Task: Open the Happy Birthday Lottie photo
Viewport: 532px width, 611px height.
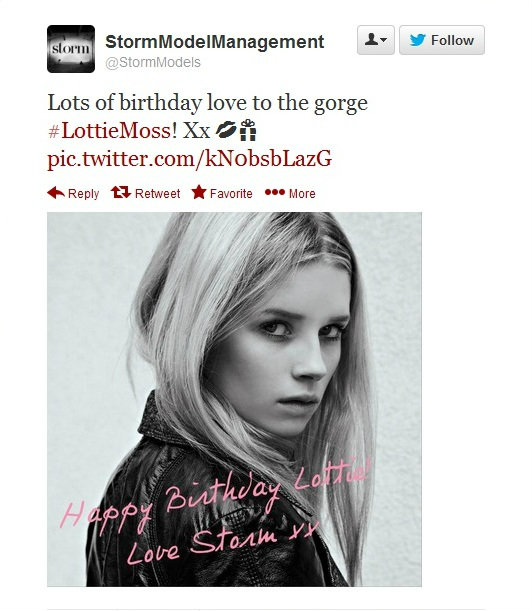Action: [x=234, y=399]
